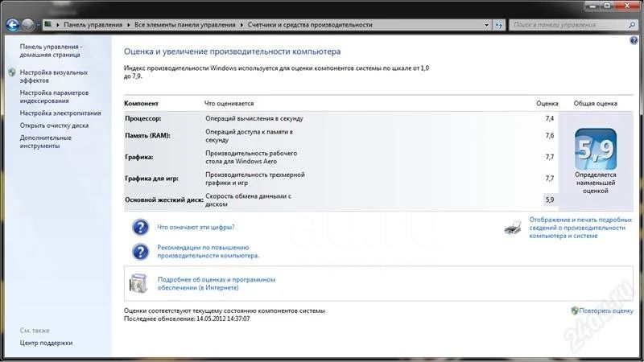Screen dimensions: 644x362
Task: Click the software box icon
Action: point(138,283)
